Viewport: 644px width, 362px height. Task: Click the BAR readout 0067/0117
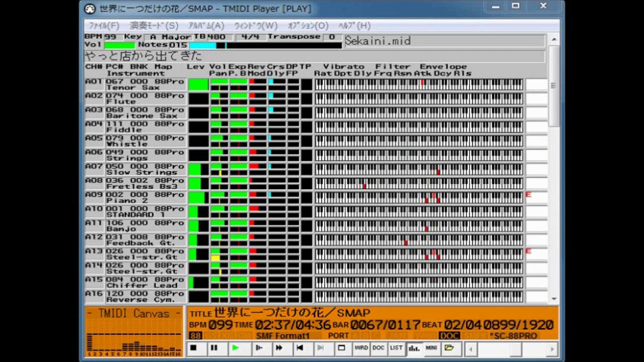385,325
